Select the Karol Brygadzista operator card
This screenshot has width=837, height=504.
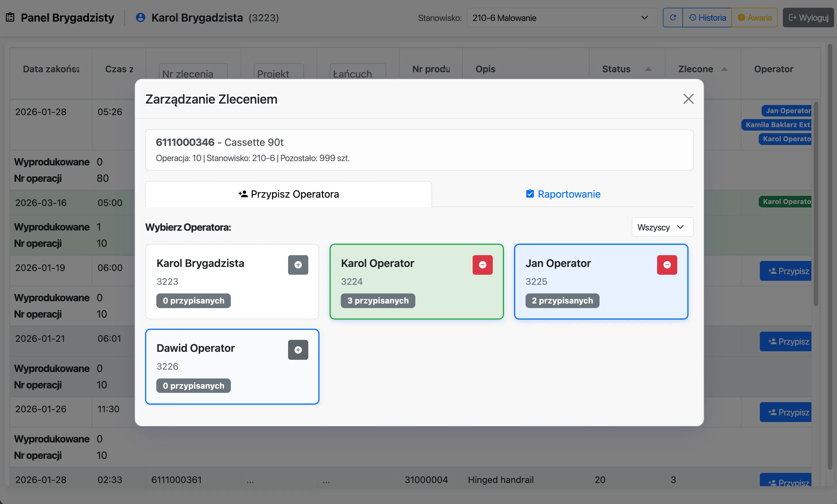click(232, 282)
